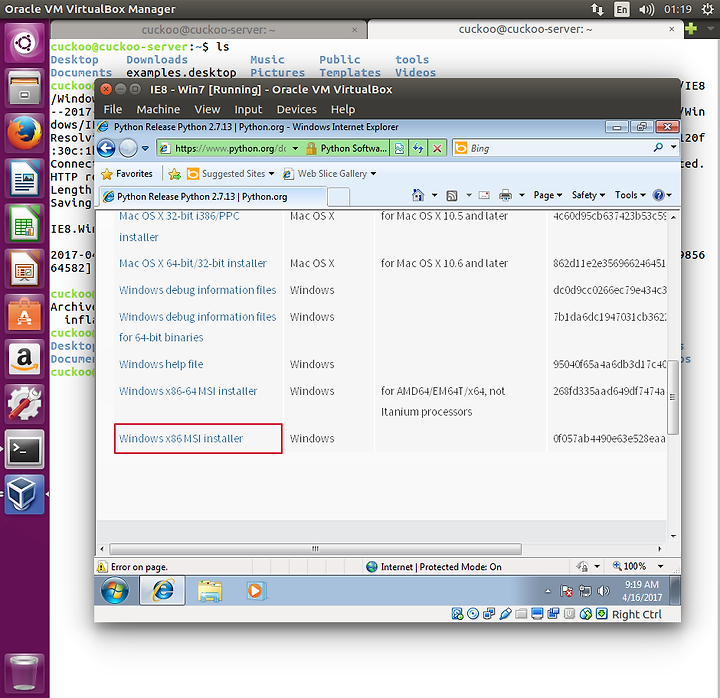Open the VirtualBox Devices menu

[297, 109]
